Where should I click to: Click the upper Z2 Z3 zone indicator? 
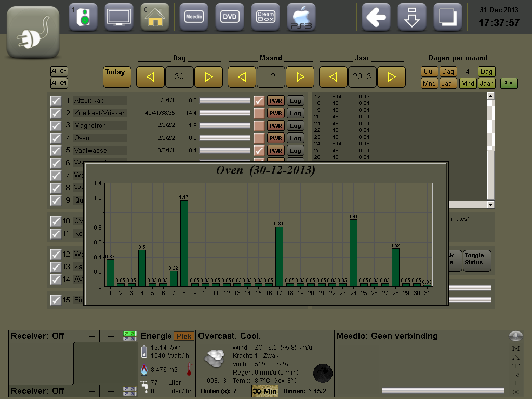(x=129, y=336)
